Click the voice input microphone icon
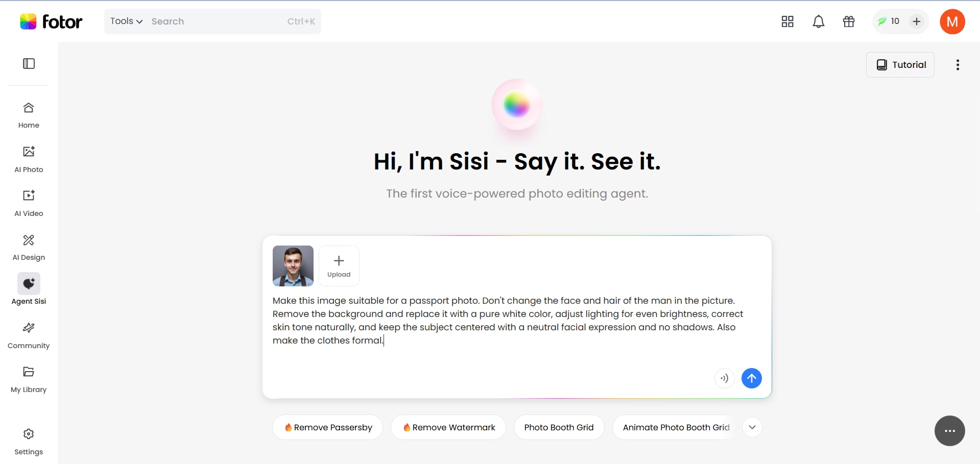Screen dimensions: 980x464 [x=724, y=378]
